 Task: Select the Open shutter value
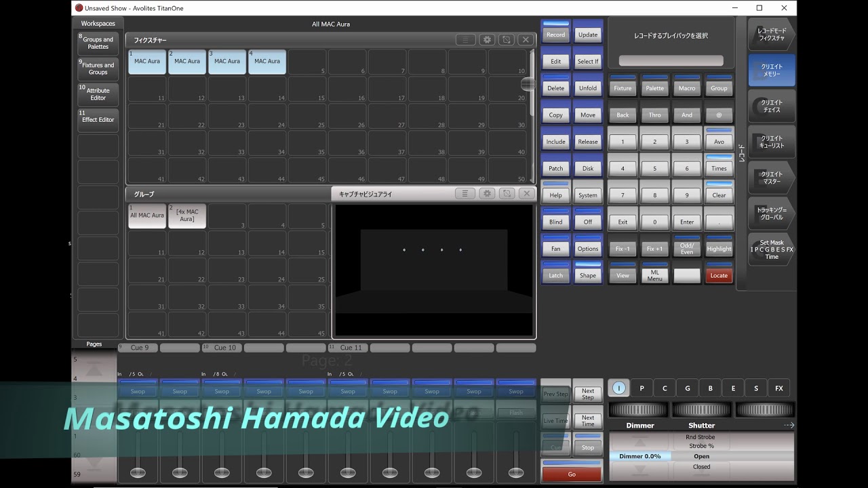(701, 456)
